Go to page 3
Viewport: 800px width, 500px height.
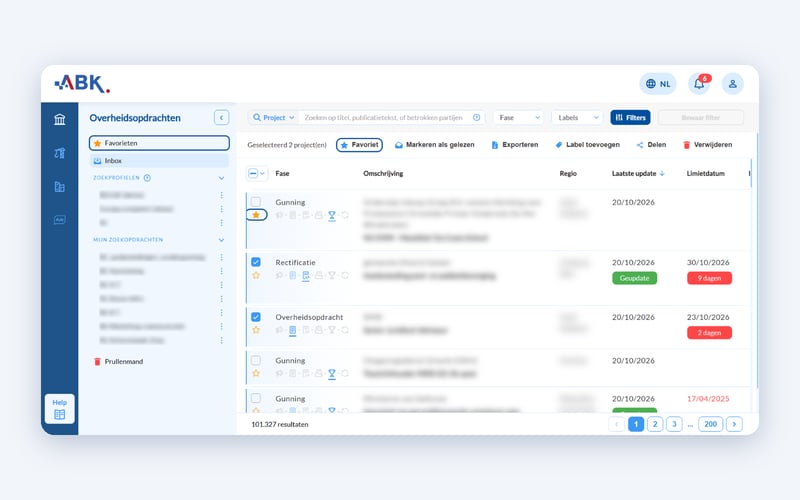tap(674, 424)
